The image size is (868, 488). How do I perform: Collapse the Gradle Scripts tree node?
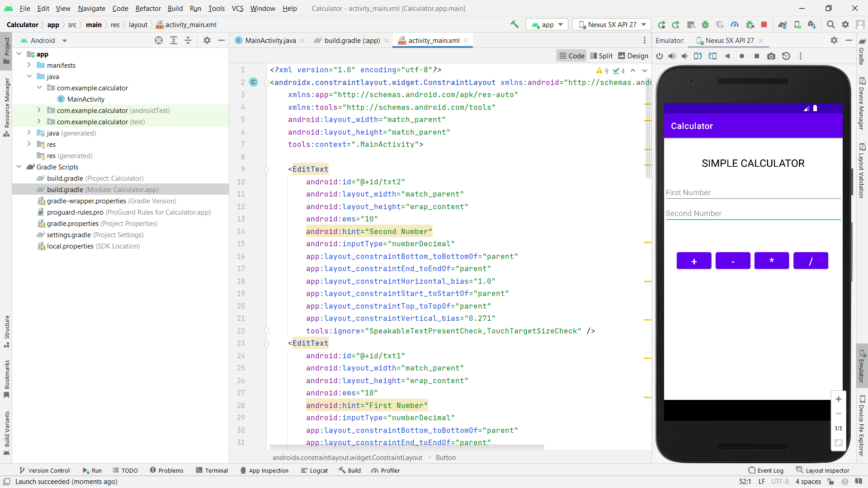click(19, 167)
